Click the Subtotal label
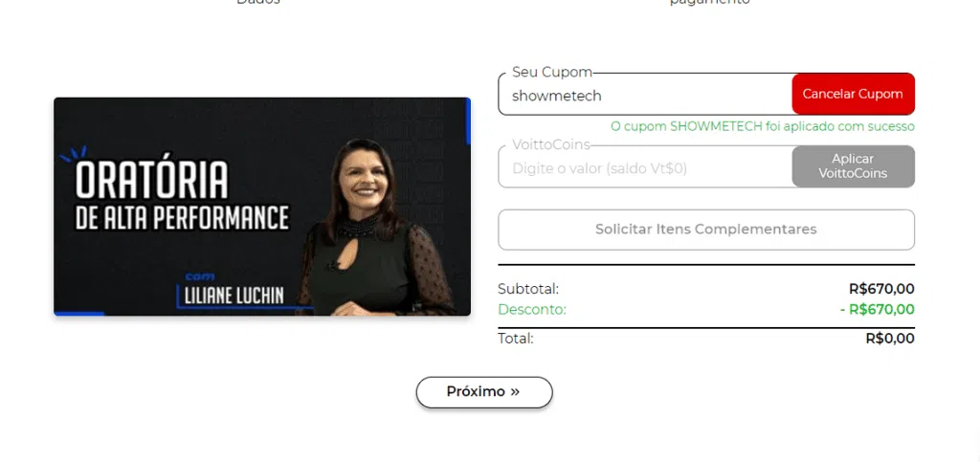The height and width of the screenshot is (462, 980). (528, 289)
